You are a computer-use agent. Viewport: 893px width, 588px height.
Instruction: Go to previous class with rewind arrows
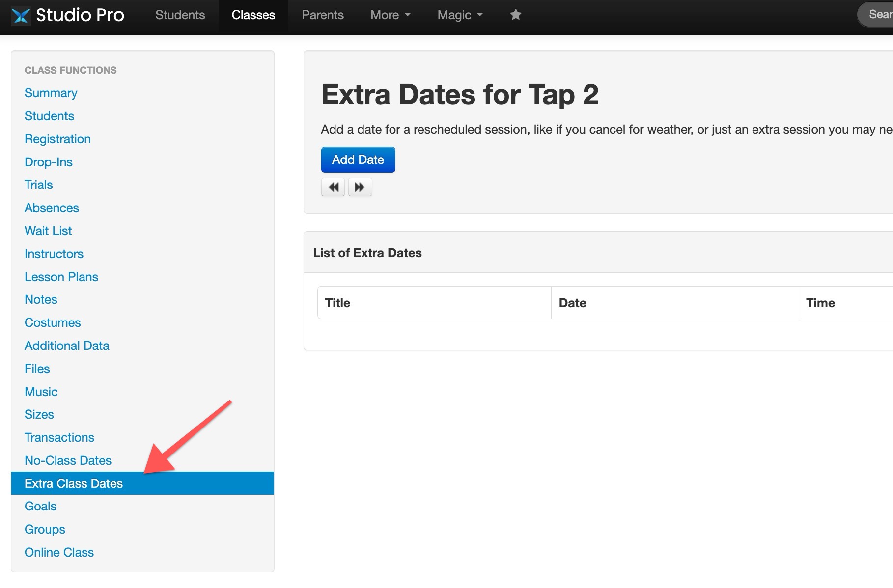pos(333,187)
